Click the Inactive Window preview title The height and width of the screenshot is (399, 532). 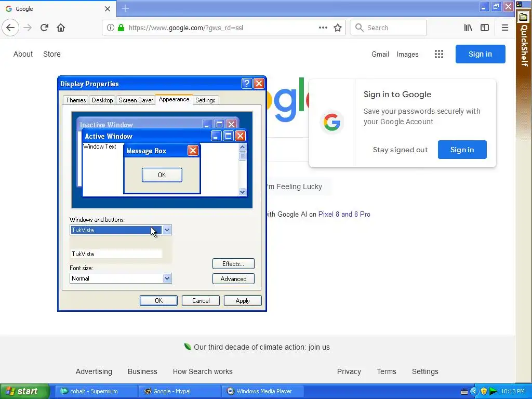106,125
